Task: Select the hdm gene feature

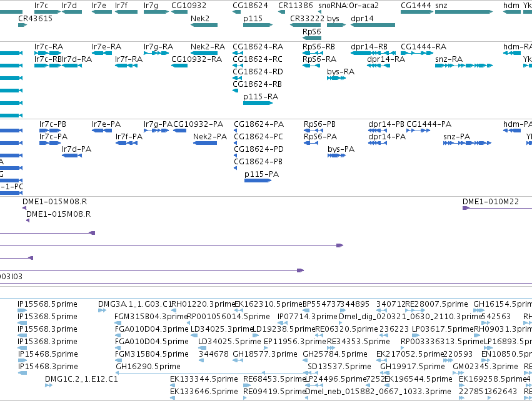Action: pyautogui.click(x=512, y=12)
